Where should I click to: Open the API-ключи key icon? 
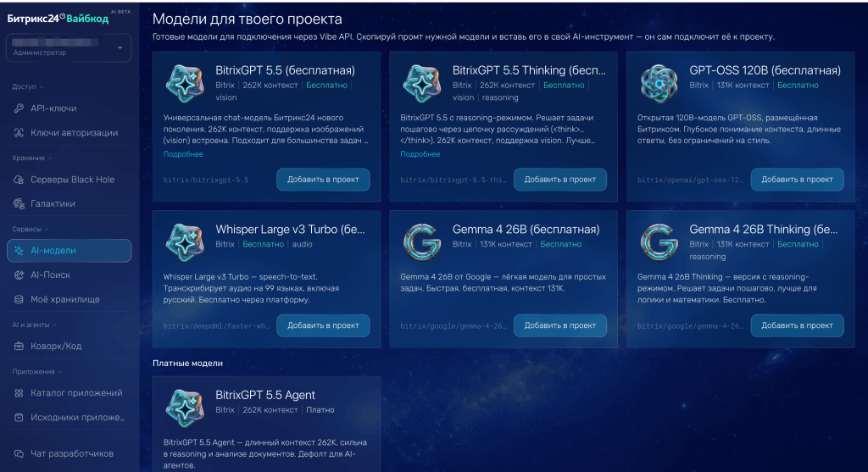click(19, 108)
